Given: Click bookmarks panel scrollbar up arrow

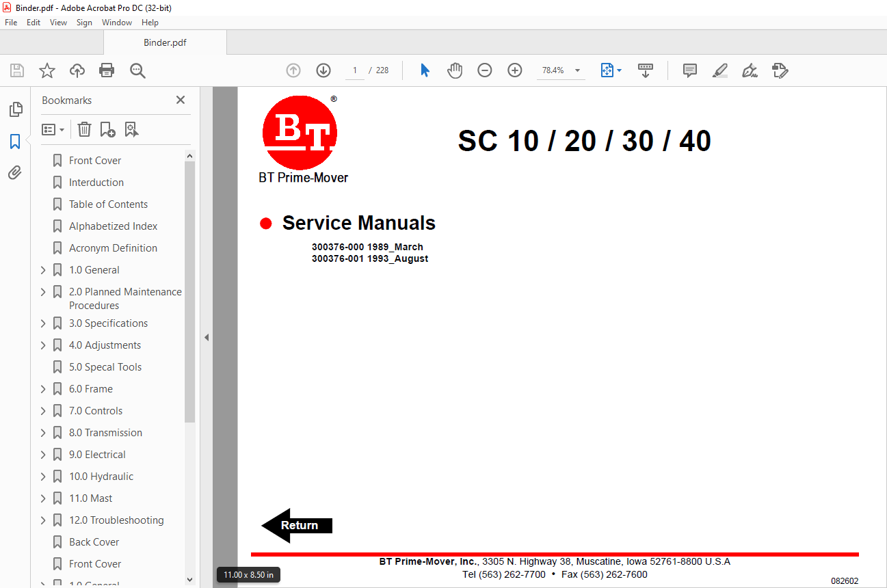Looking at the screenshot, I should 190,156.
